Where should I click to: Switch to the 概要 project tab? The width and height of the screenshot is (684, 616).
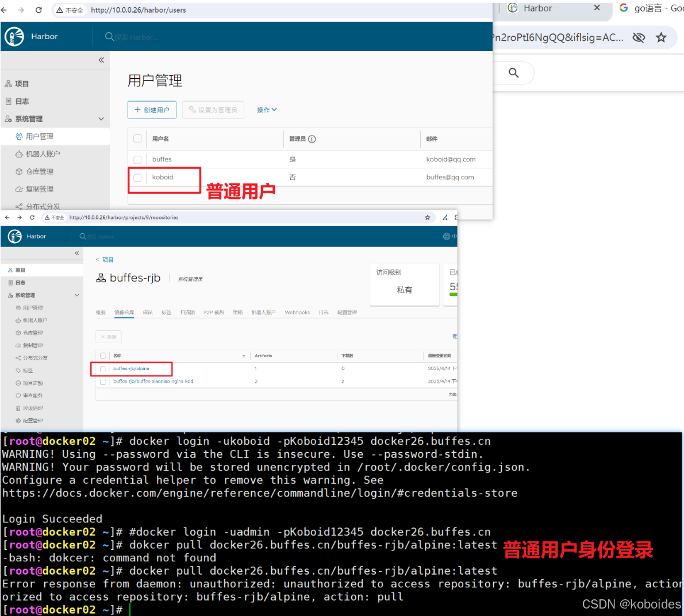101,313
